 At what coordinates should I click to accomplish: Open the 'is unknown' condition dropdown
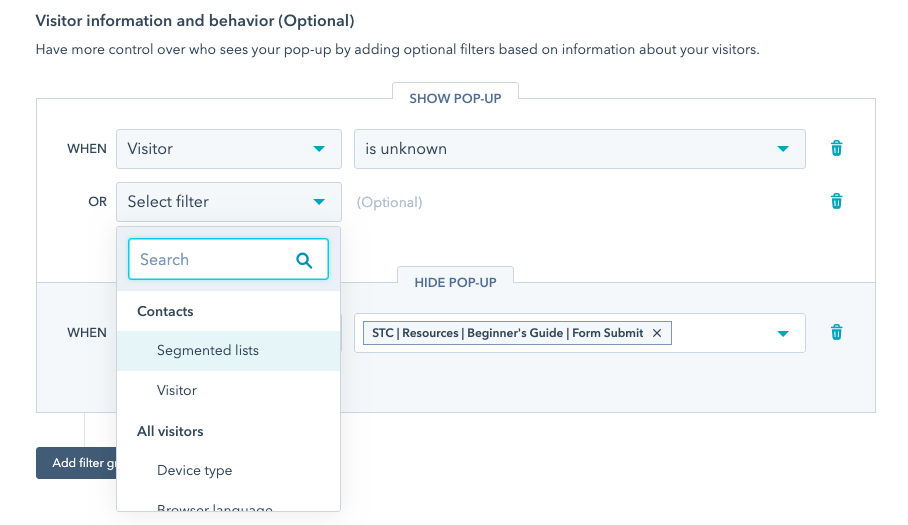tap(580, 149)
